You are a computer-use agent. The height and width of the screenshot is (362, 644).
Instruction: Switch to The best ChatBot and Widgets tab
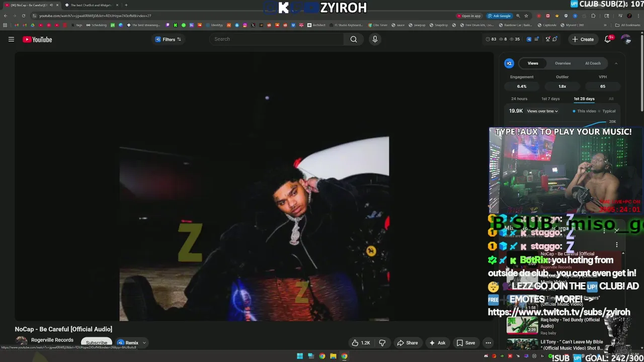coord(91,5)
